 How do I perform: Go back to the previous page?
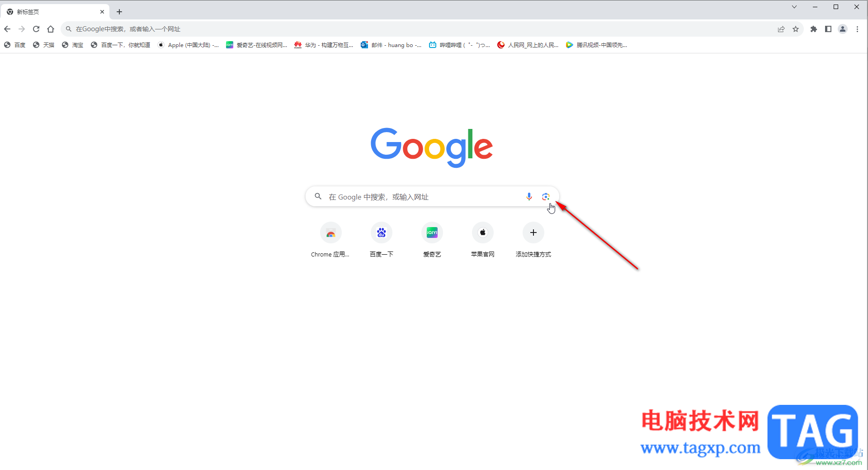click(7, 29)
